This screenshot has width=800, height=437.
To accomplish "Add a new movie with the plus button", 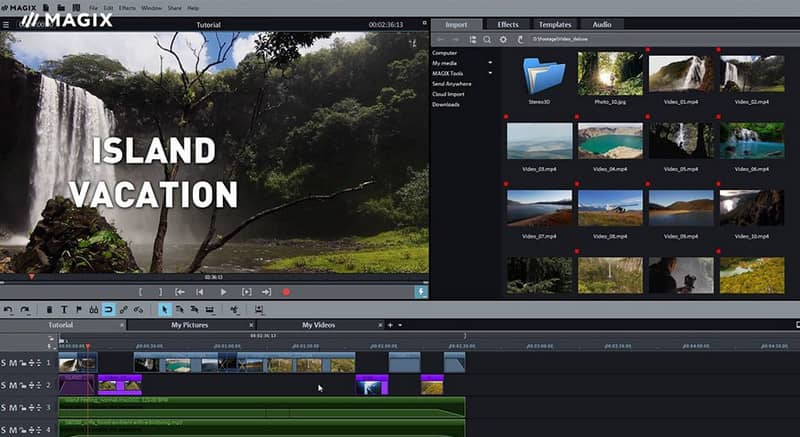I will coord(390,325).
